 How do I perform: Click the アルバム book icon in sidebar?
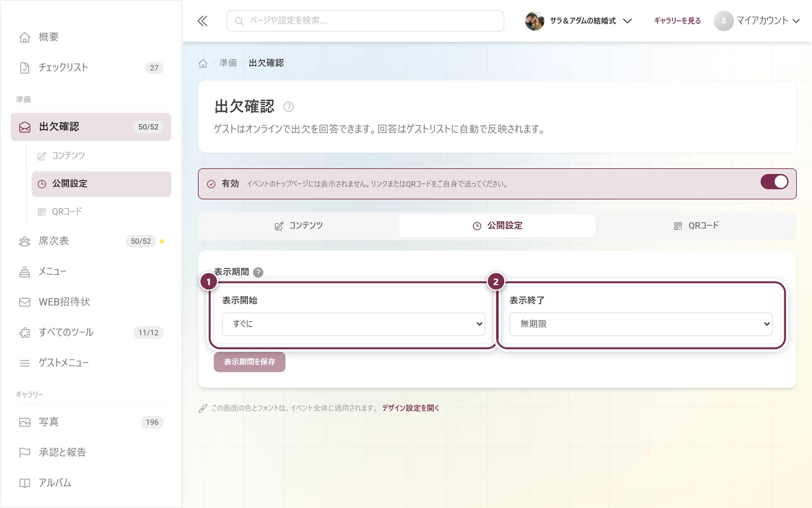click(x=25, y=483)
